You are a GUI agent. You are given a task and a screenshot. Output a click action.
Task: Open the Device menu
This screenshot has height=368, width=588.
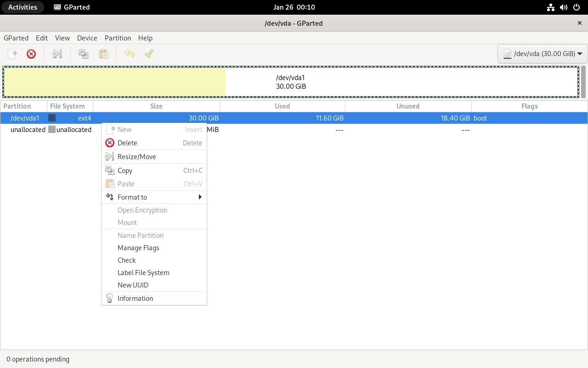pyautogui.click(x=87, y=38)
